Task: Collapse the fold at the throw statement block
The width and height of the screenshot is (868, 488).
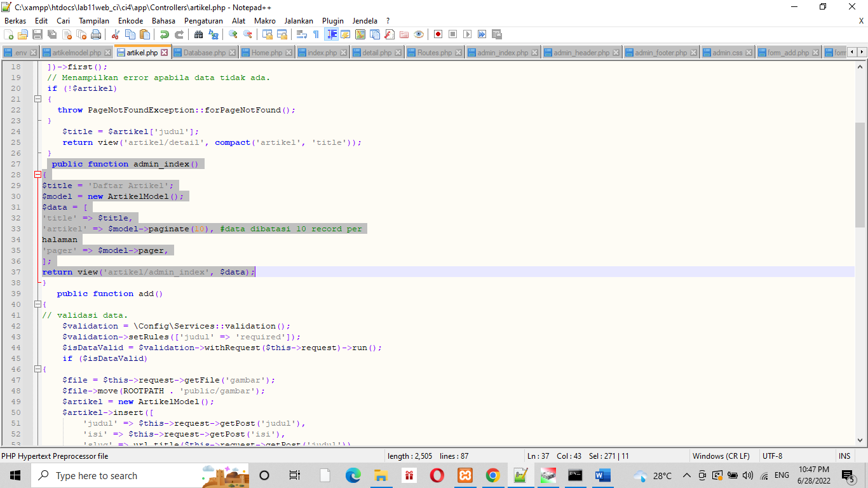Action: [37, 99]
